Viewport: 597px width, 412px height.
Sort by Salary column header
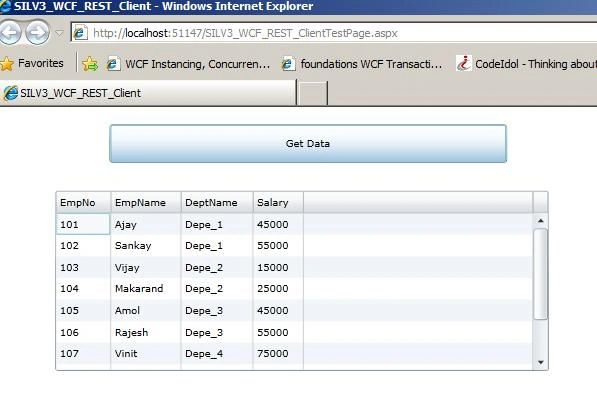(278, 202)
